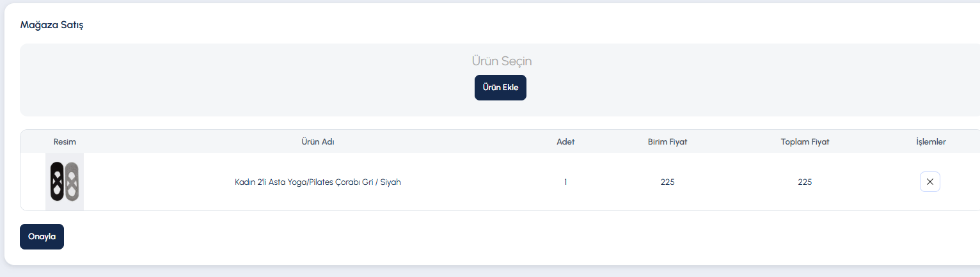Confirm the sale with Onayla button
This screenshot has width=980, height=277.
click(x=42, y=237)
